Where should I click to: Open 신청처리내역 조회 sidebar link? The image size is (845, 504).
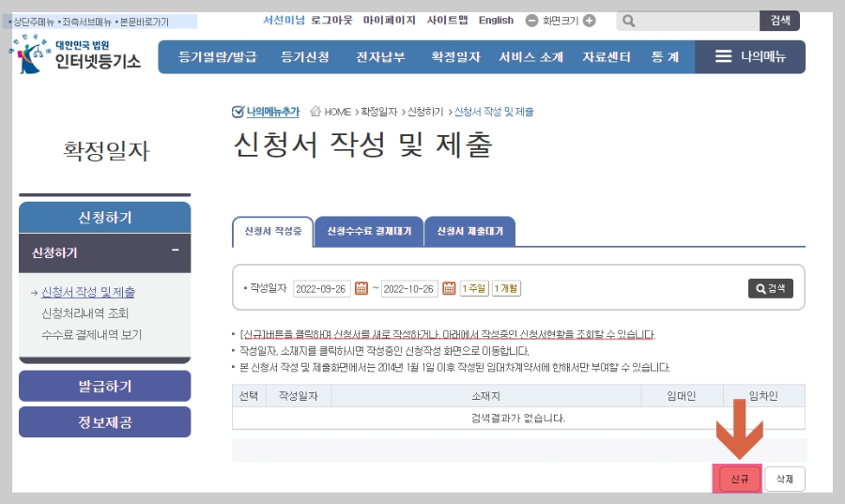(84, 313)
